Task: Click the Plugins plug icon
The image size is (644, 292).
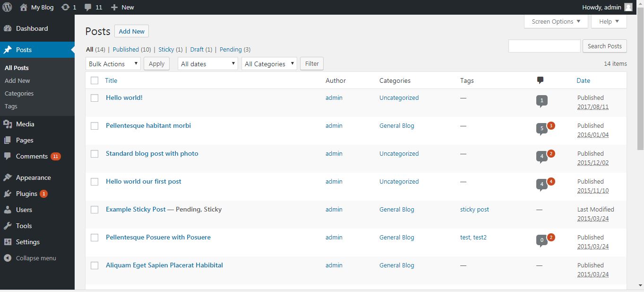Action: [x=8, y=194]
